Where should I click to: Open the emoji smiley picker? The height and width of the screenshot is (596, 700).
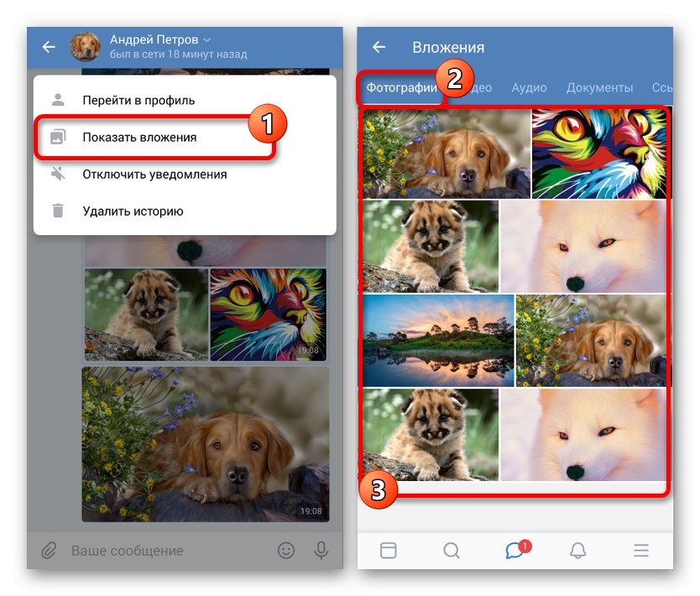coord(286,551)
